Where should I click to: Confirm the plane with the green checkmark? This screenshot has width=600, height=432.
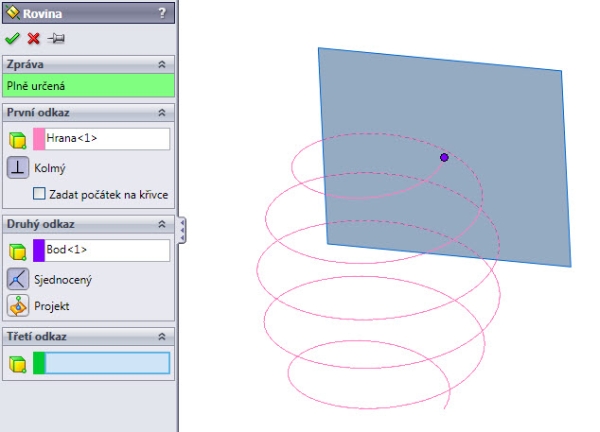click(12, 38)
